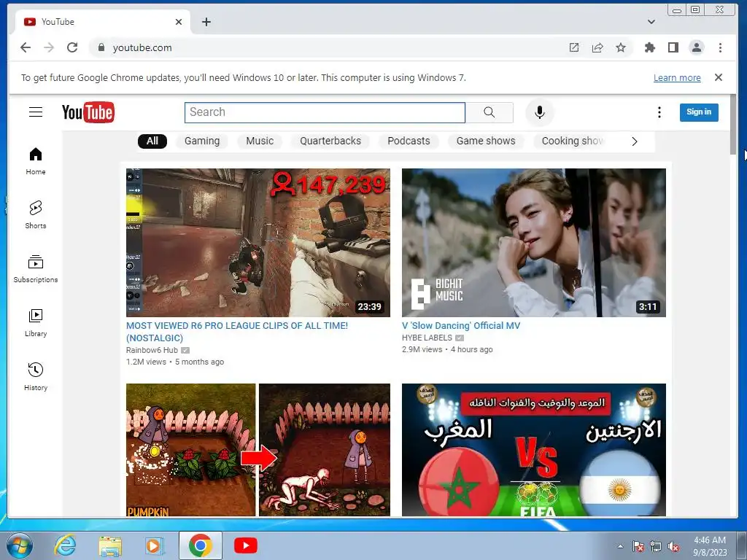Open MOST VIEWED R6 PRO LEAGUE CLIPS title
This screenshot has width=747, height=560.
(237, 332)
